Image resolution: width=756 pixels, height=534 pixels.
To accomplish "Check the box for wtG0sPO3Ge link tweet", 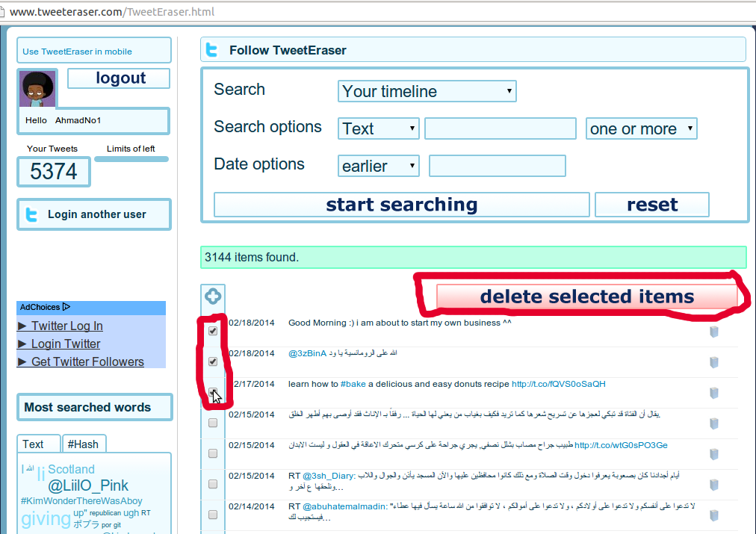I will coord(213,453).
